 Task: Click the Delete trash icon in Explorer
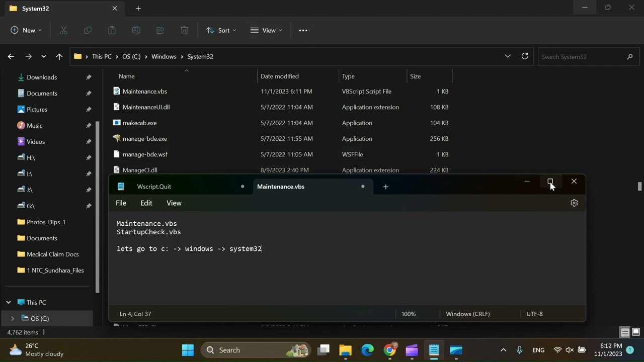click(184, 30)
